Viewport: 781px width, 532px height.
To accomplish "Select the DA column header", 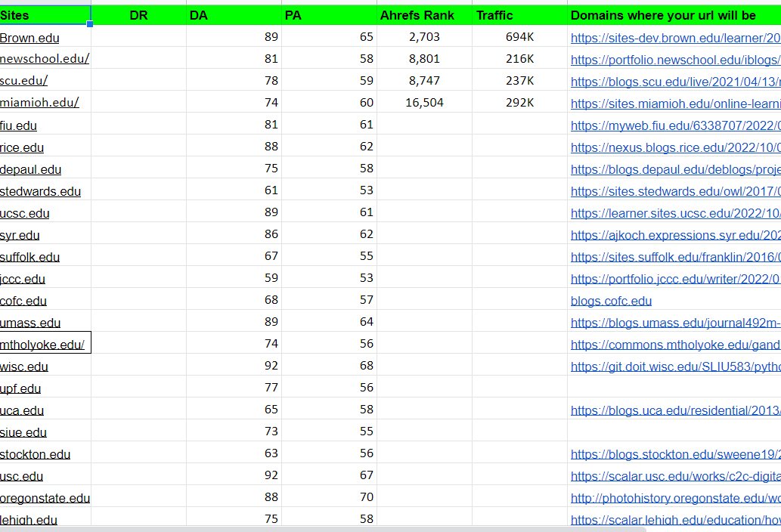I will [234, 15].
